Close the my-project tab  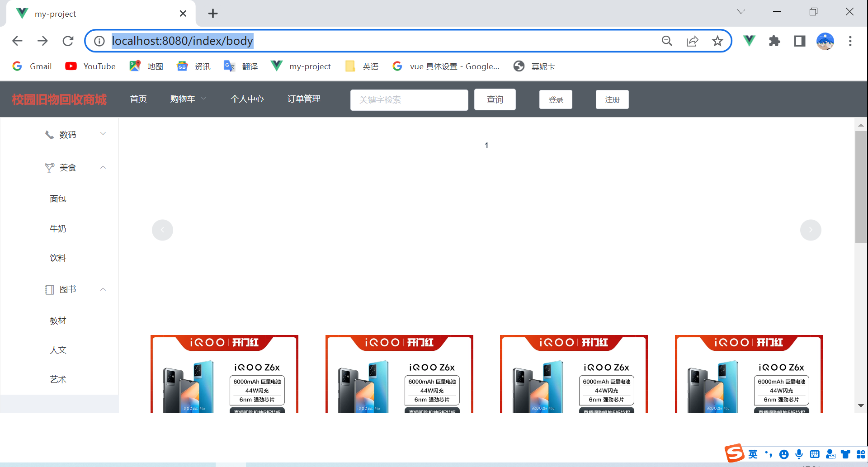pyautogui.click(x=183, y=14)
